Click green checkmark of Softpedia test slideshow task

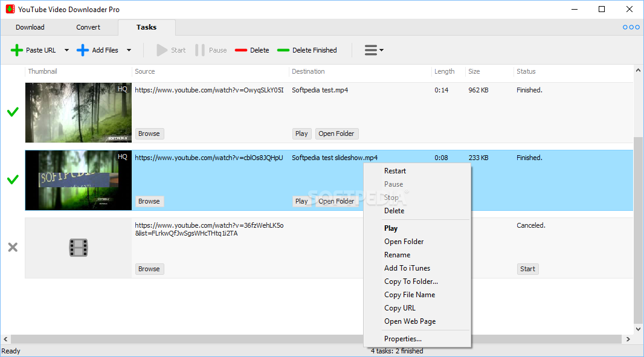[x=13, y=179]
